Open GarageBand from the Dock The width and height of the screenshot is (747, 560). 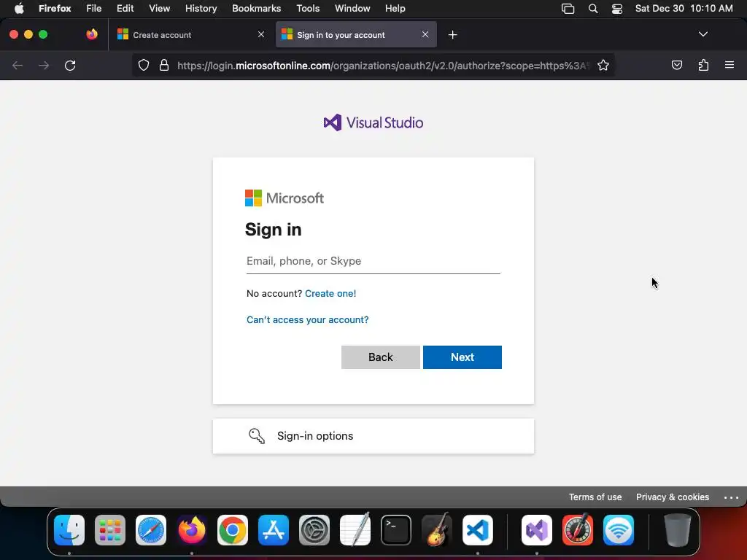(x=437, y=529)
